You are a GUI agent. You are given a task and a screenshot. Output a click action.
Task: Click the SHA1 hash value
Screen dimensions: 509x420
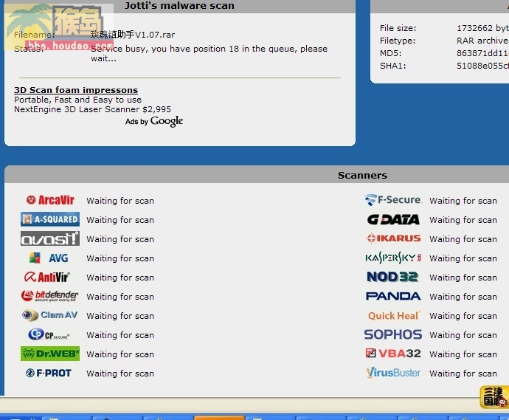tap(482, 66)
